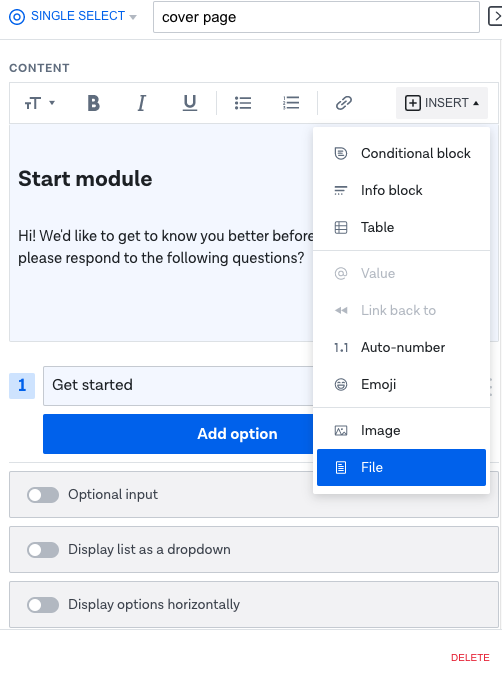Click the cover page title field
The width and height of the screenshot is (502, 677).
point(316,17)
